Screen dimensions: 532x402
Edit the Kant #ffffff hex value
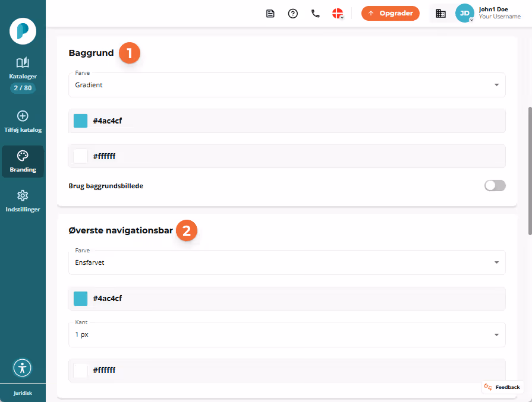coord(104,370)
